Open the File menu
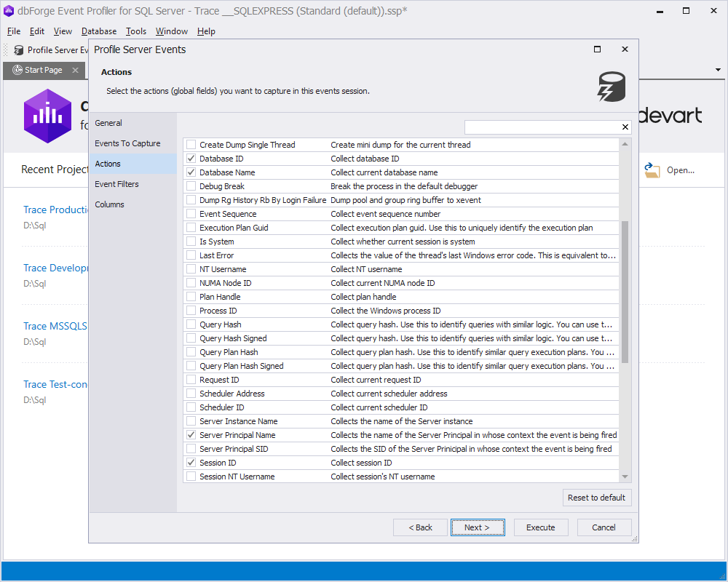 (x=14, y=31)
